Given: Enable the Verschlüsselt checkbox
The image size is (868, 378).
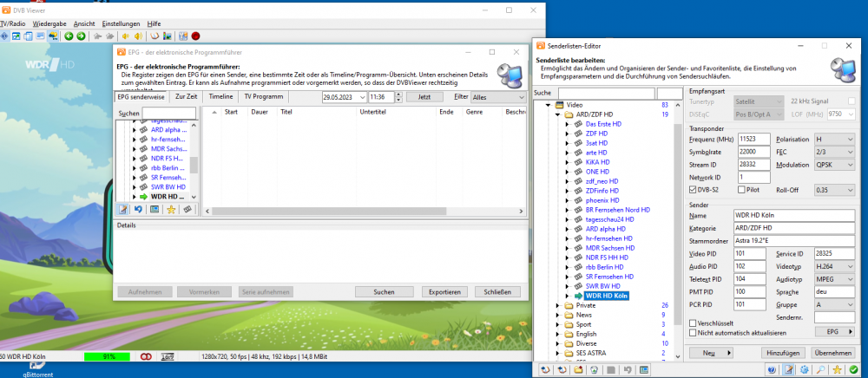Looking at the screenshot, I should tap(692, 323).
